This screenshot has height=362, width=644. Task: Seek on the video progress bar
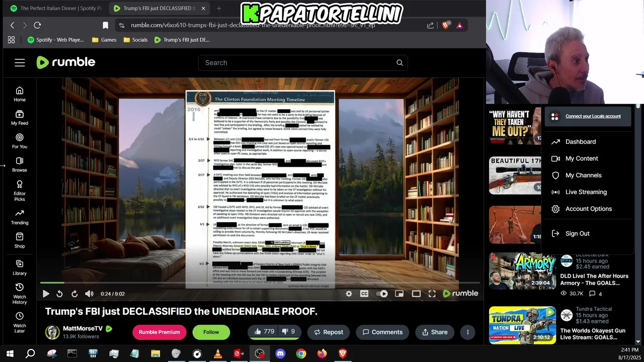click(x=260, y=283)
